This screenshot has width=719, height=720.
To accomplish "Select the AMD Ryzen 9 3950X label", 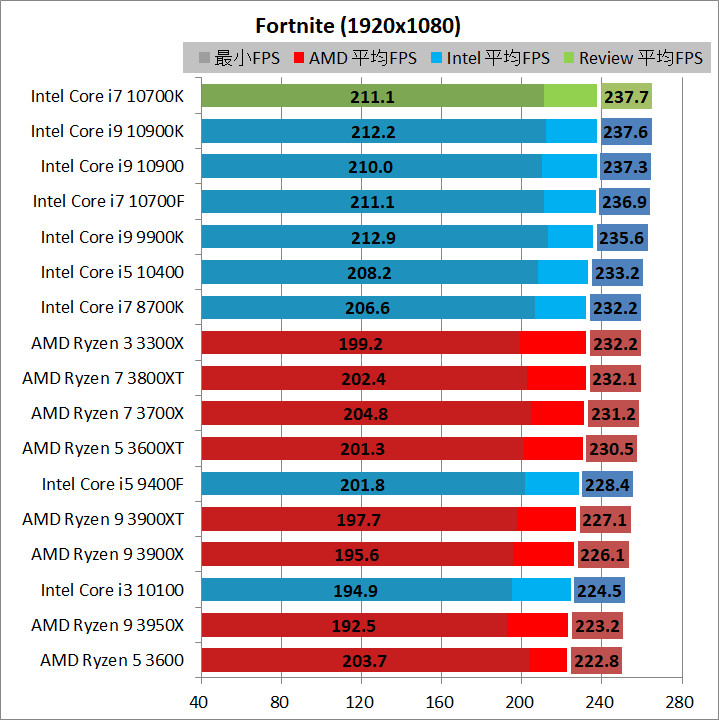I will click(x=107, y=625).
